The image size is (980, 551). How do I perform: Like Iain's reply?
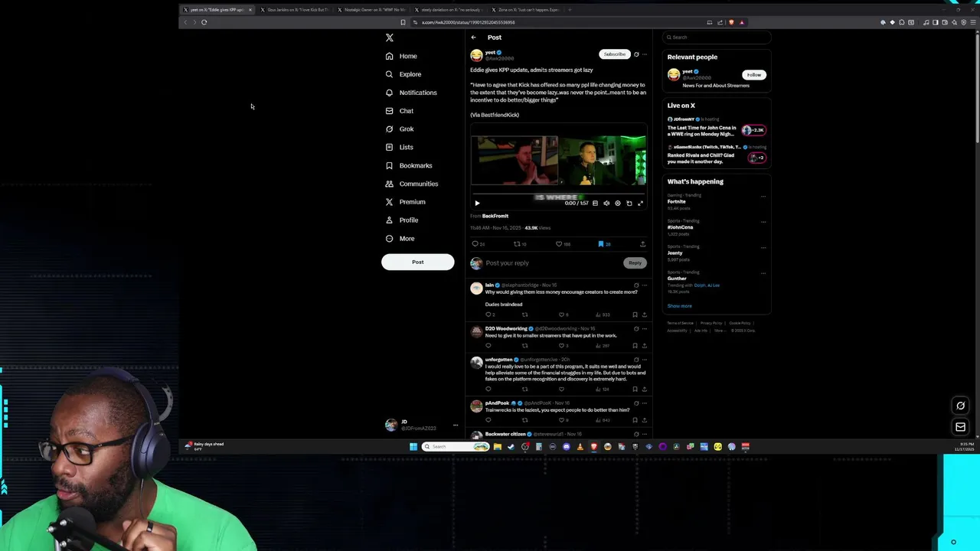[561, 315]
